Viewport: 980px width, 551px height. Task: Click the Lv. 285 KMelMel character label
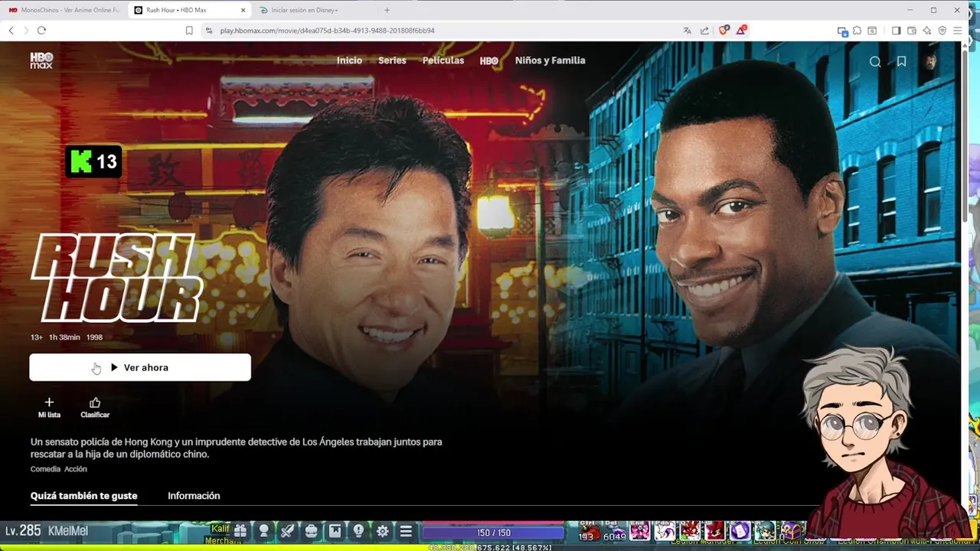(47, 531)
